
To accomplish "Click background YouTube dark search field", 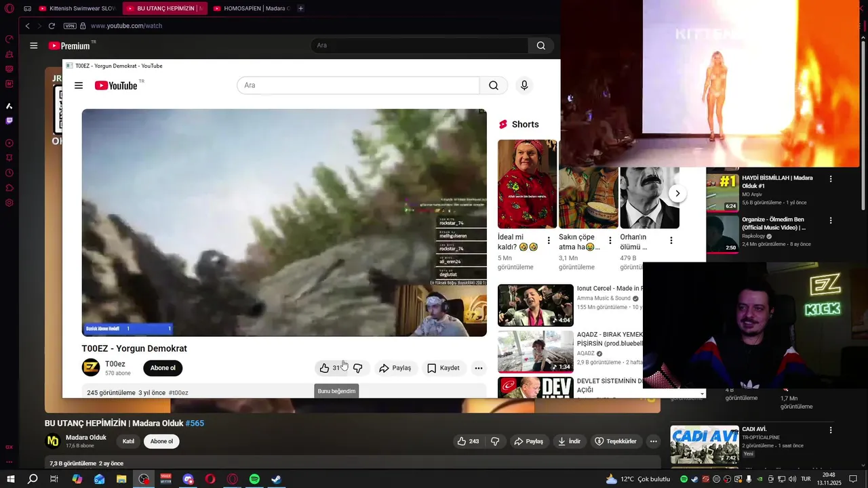I will point(419,45).
